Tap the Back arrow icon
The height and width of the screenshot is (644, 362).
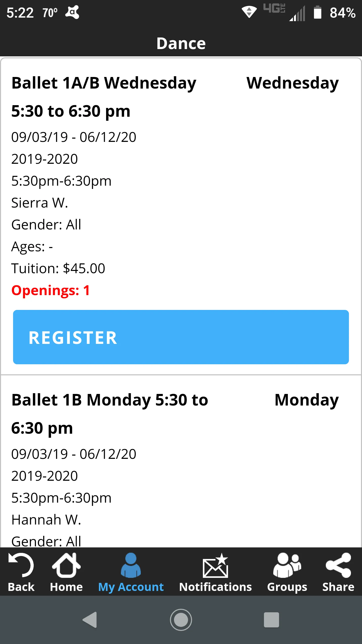21,565
